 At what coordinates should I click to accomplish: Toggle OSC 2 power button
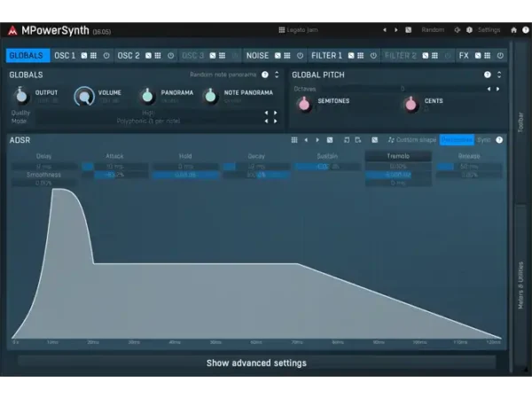[170, 56]
